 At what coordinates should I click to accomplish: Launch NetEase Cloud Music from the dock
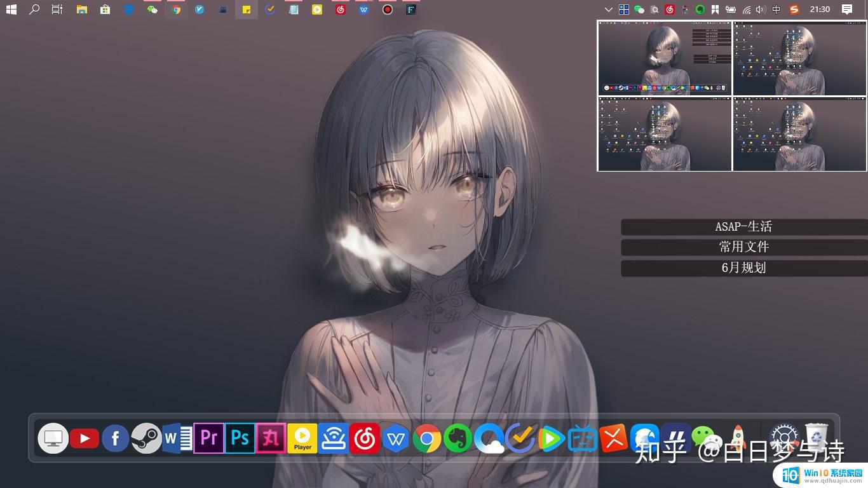pos(365,438)
